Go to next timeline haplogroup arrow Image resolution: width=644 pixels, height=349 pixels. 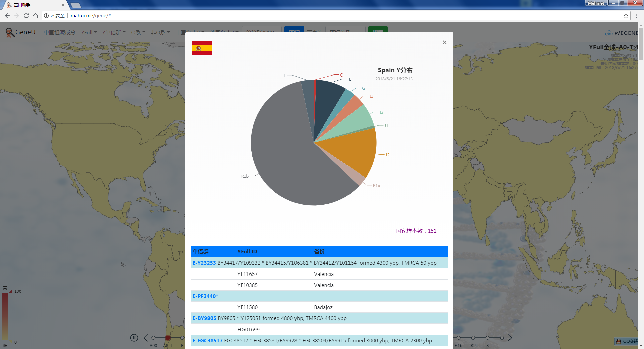[509, 338]
